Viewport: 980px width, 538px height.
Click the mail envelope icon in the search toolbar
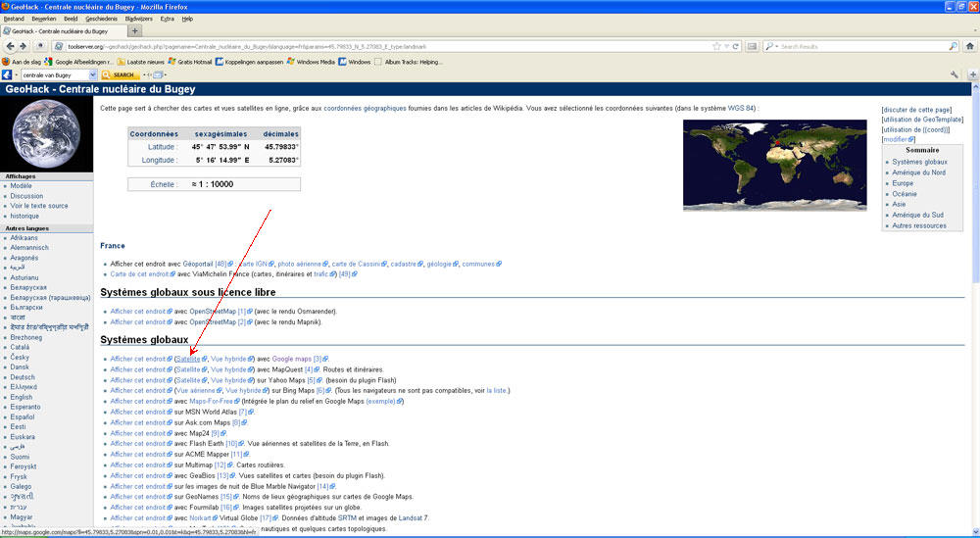pyautogui.click(x=158, y=75)
